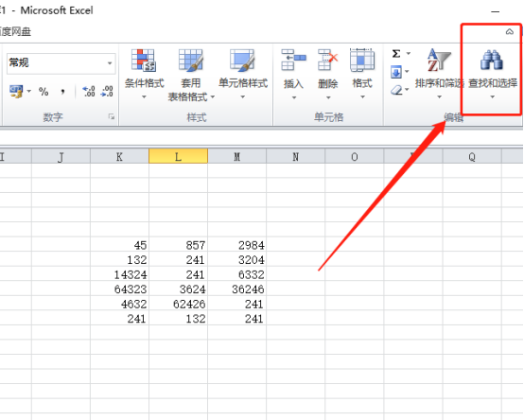Image resolution: width=524 pixels, height=420 pixels.
Task: Select the cell containing 857
Action: pyautogui.click(x=178, y=245)
